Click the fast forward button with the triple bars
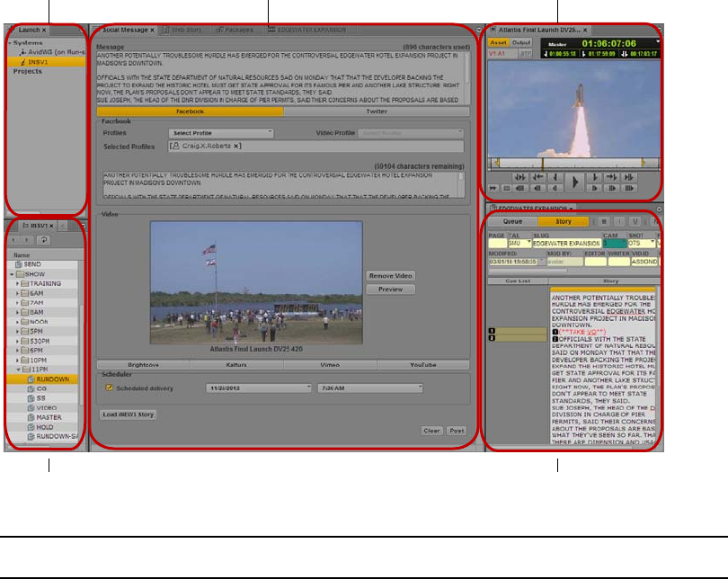728x579 pixels. click(629, 189)
